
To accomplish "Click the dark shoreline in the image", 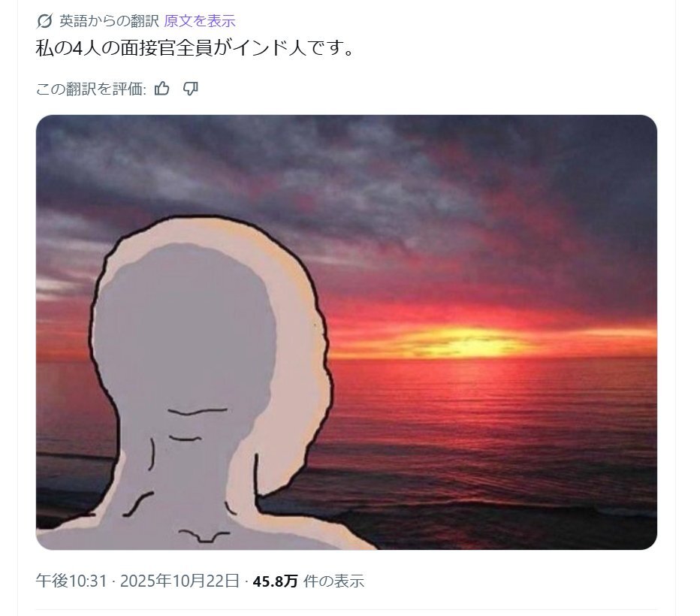I will 514,527.
